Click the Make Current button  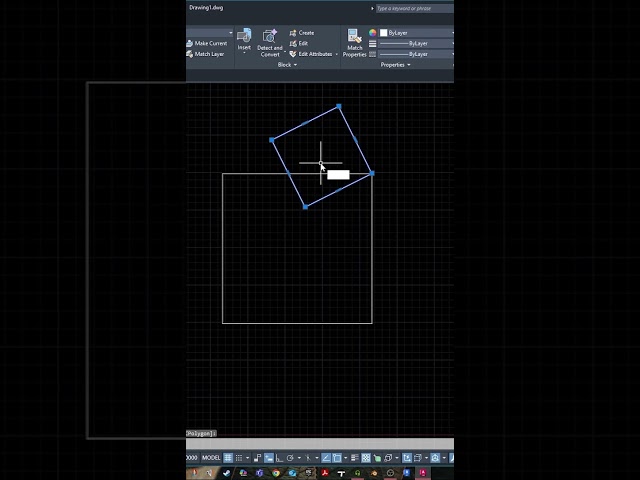point(207,43)
